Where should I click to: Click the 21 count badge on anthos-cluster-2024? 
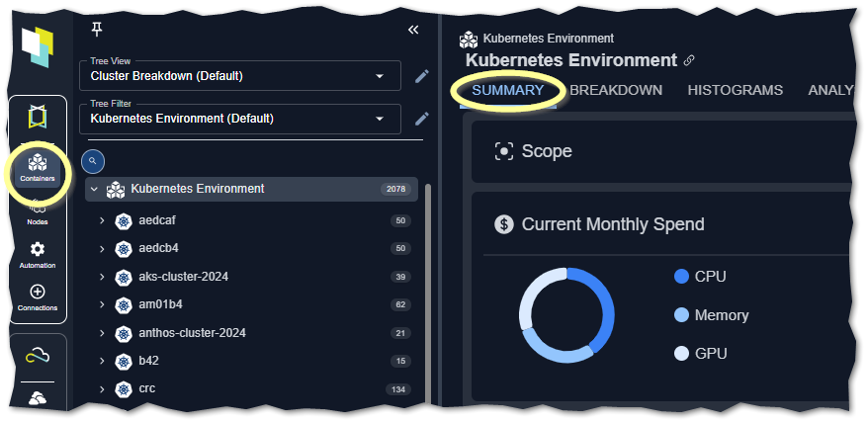coord(400,333)
